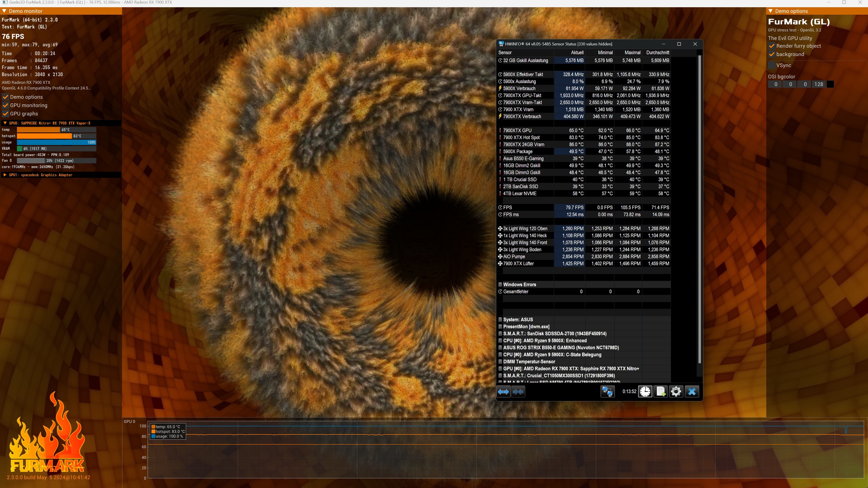Close sensors with the blue X icon
This screenshot has height=488, width=868.
[692, 392]
